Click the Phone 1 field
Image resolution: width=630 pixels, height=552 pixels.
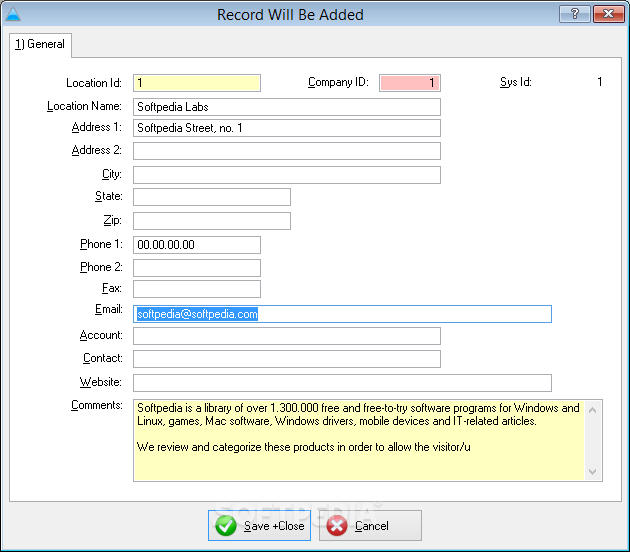pos(197,245)
